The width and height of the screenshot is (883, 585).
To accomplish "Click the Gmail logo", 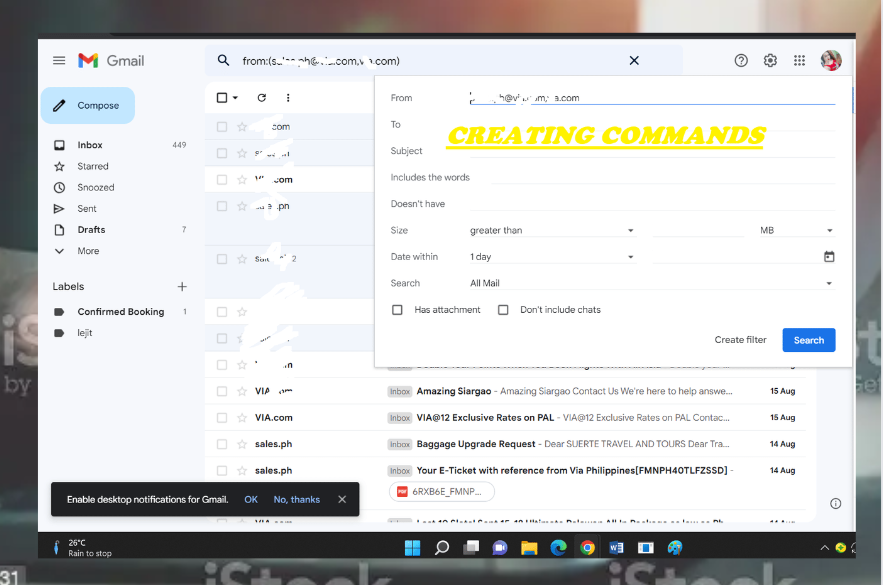I will point(111,60).
